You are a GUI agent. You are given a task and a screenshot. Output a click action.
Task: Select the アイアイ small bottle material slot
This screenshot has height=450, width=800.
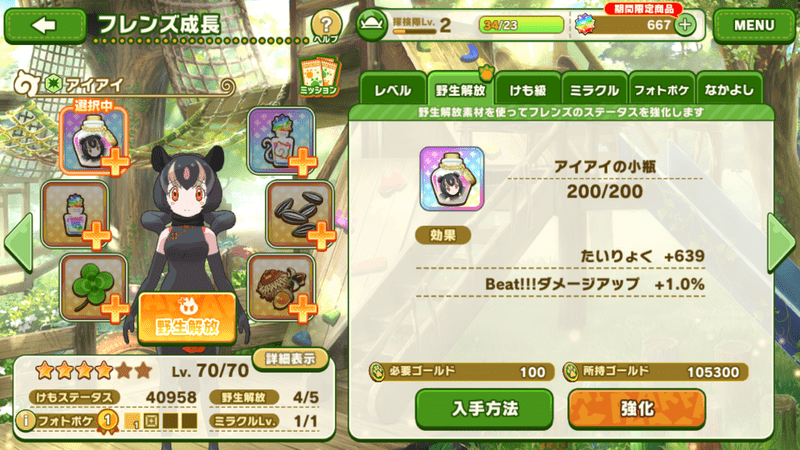93,139
